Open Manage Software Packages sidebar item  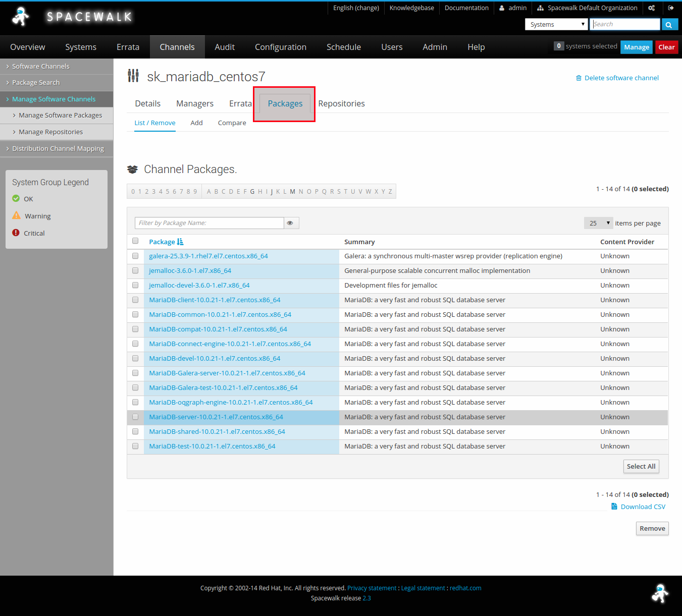coord(60,115)
